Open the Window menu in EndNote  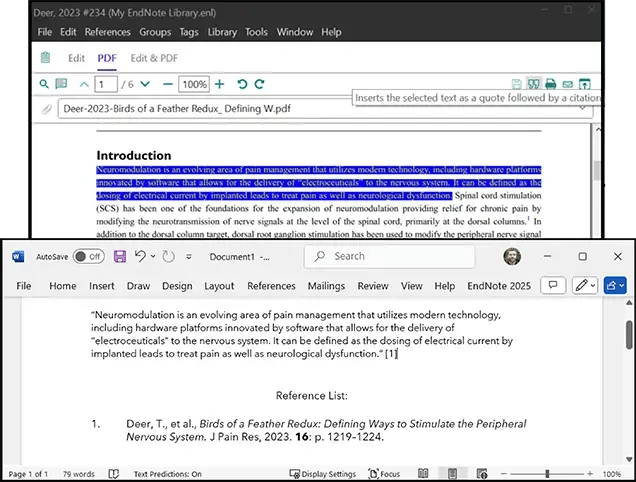coord(295,32)
